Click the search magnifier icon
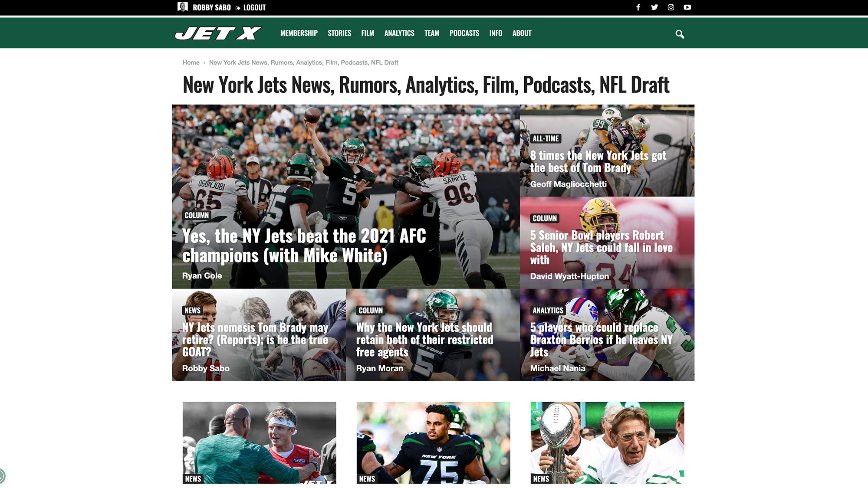The image size is (868, 488). click(x=680, y=34)
